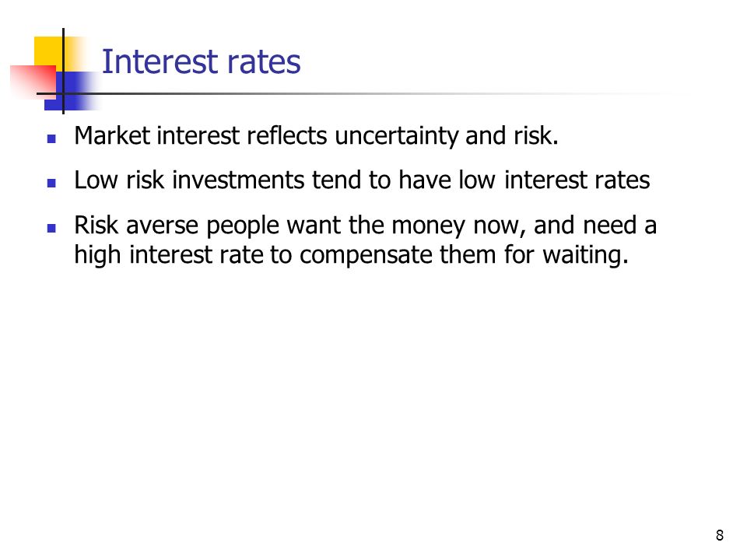Click the "Interest rates" slide title
The height and width of the screenshot is (560, 747).
pos(201,61)
